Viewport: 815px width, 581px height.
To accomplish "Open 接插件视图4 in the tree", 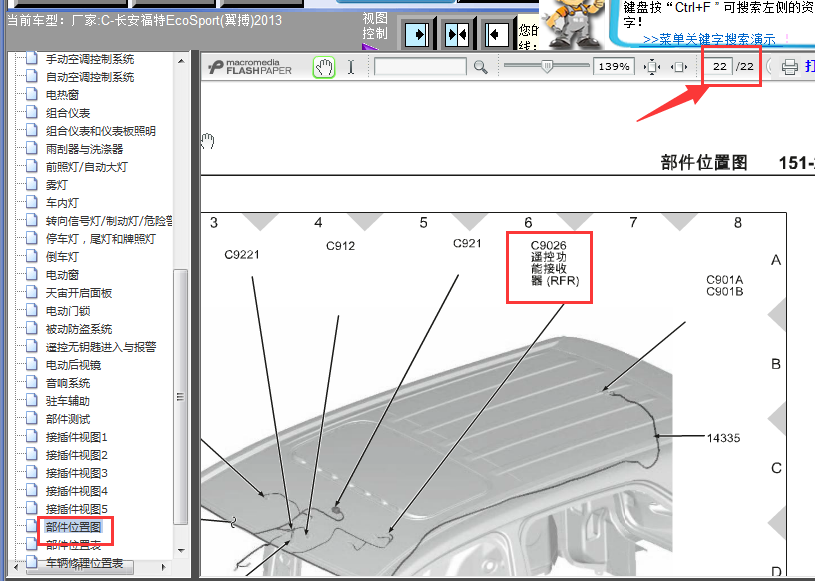I will tap(76, 491).
